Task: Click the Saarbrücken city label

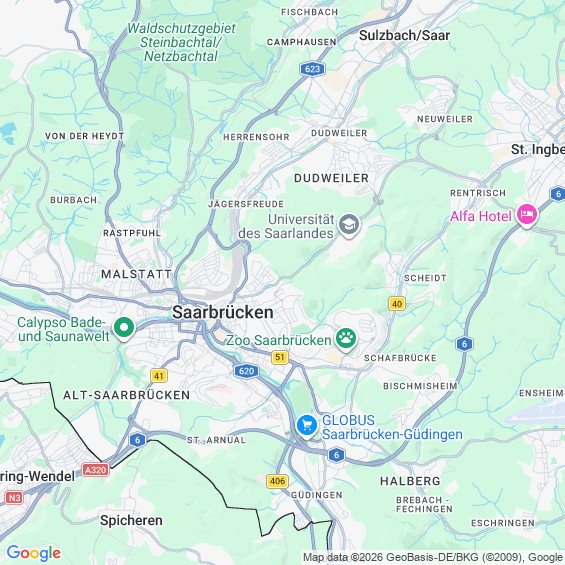Action: pos(223,312)
